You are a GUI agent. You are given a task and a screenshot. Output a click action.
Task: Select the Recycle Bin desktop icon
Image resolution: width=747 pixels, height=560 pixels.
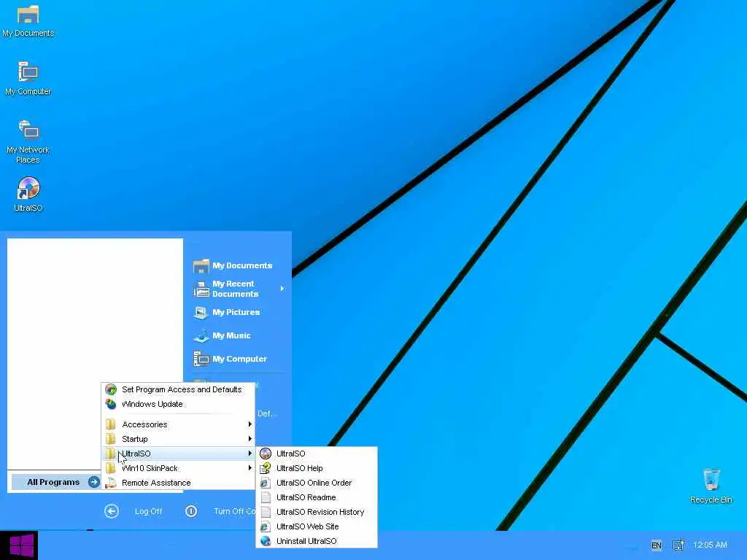click(x=711, y=486)
